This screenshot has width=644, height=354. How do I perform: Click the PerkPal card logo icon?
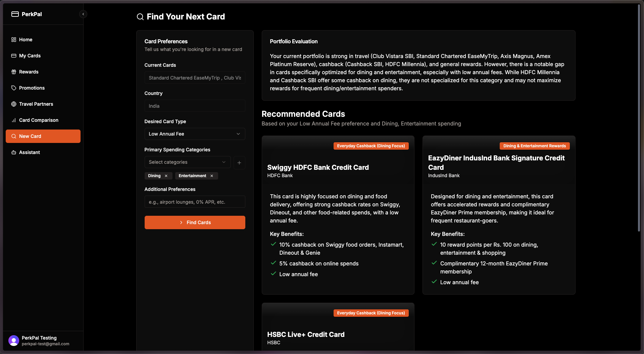coord(15,14)
